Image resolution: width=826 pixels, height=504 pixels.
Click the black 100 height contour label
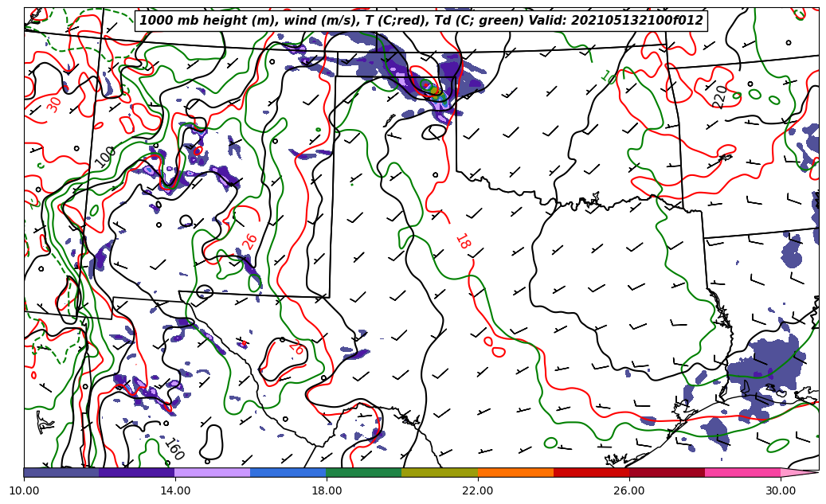[x=105, y=156]
